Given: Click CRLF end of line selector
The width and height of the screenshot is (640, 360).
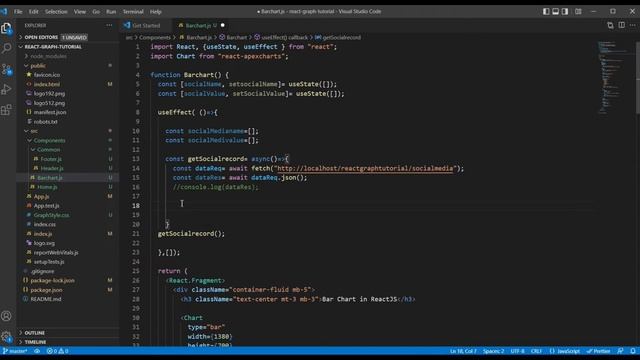Looking at the screenshot, I should [x=536, y=351].
